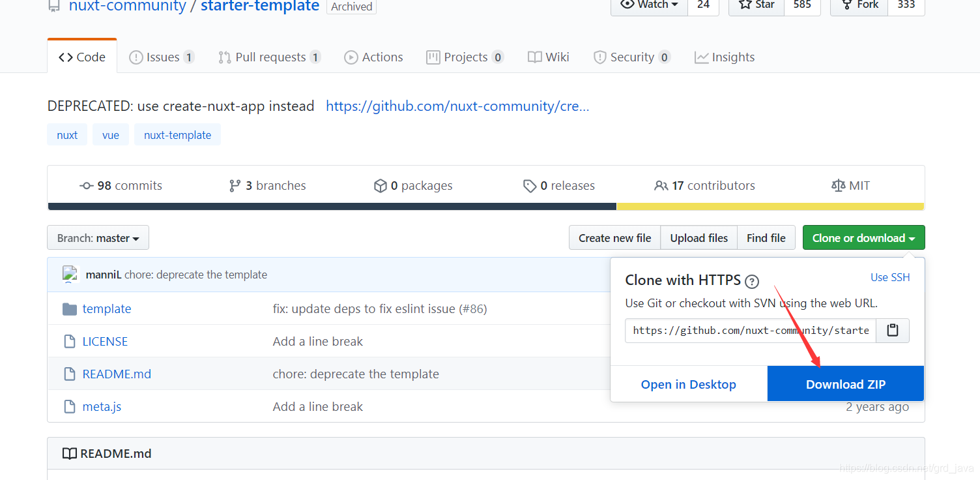Click the branches fork icon
This screenshot has height=480, width=980.
(235, 186)
